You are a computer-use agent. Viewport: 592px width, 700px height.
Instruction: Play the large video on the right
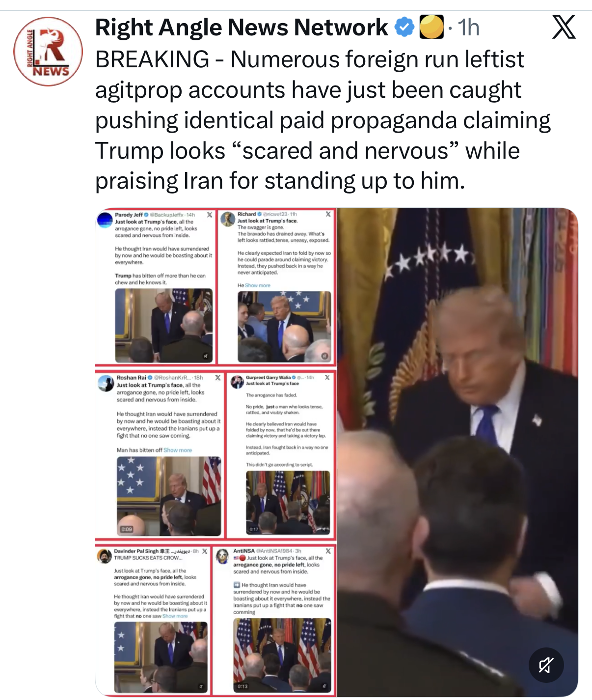pos(457,452)
